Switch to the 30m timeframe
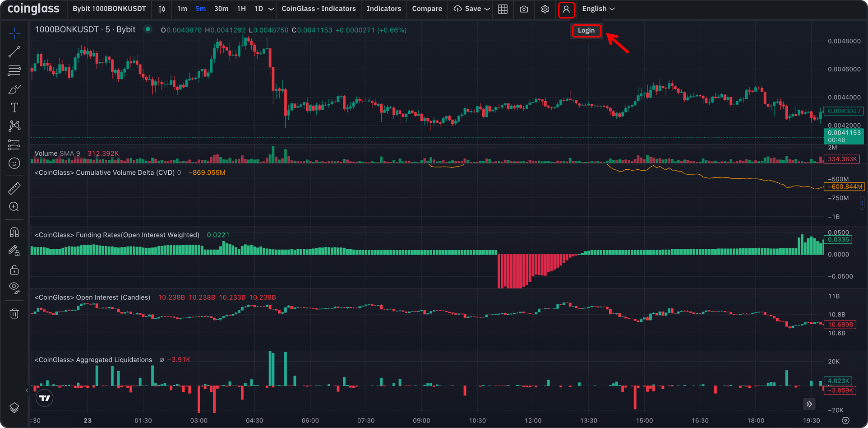Image resolution: width=868 pixels, height=428 pixels. (x=221, y=9)
